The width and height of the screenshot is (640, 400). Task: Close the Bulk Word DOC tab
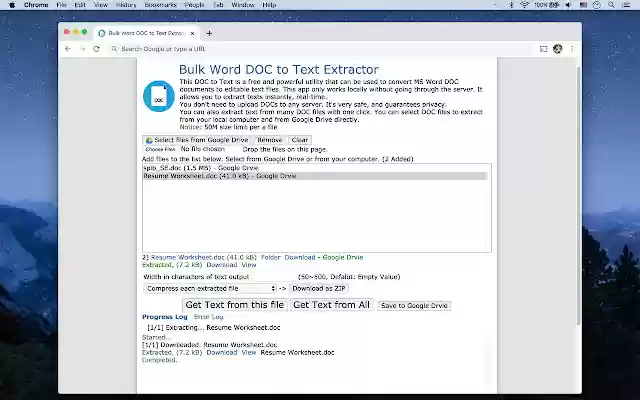(193, 33)
